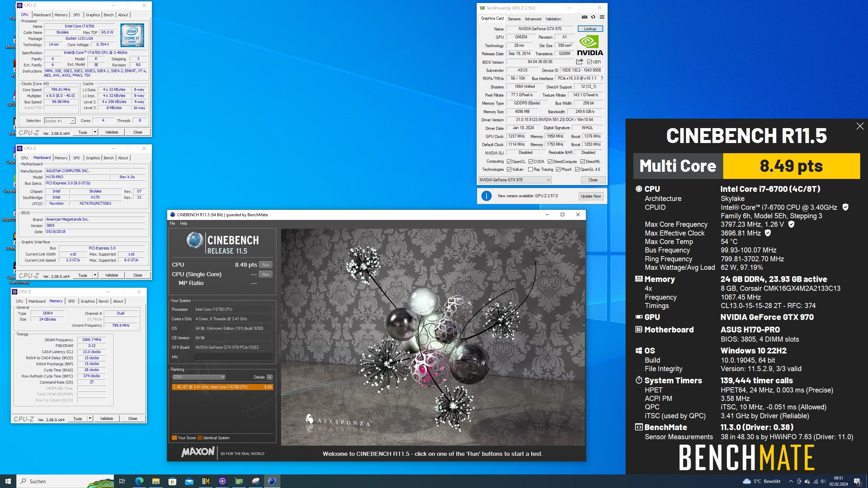Switch to the Advanced tab in GPU-Z
868x488 pixels.
click(533, 19)
